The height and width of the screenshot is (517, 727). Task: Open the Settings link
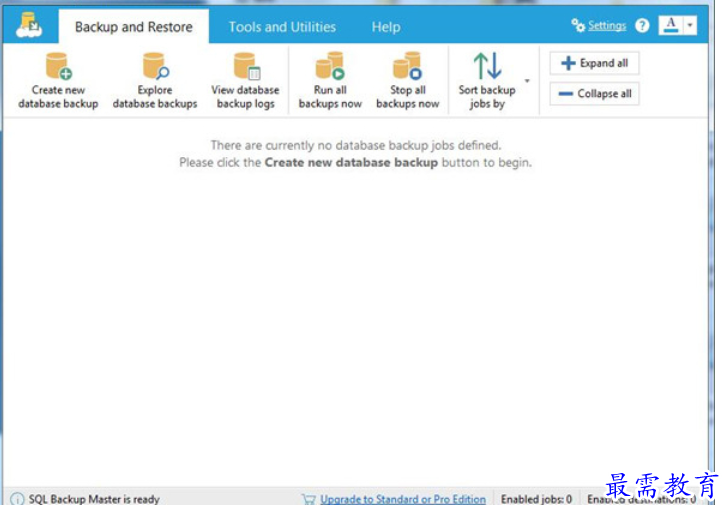pyautogui.click(x=607, y=26)
